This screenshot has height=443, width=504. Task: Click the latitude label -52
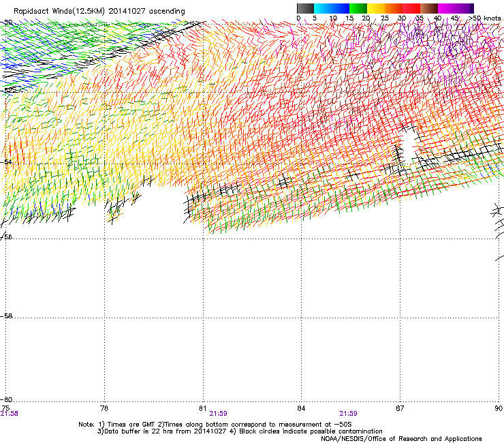[6, 90]
